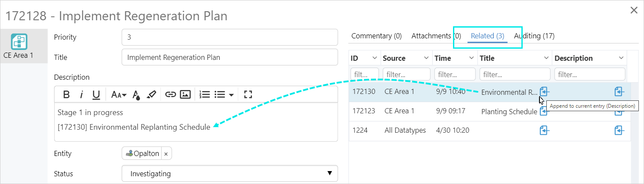The image size is (644, 184).
Task: Toggle italic formatting in Description editor
Action: pos(81,95)
